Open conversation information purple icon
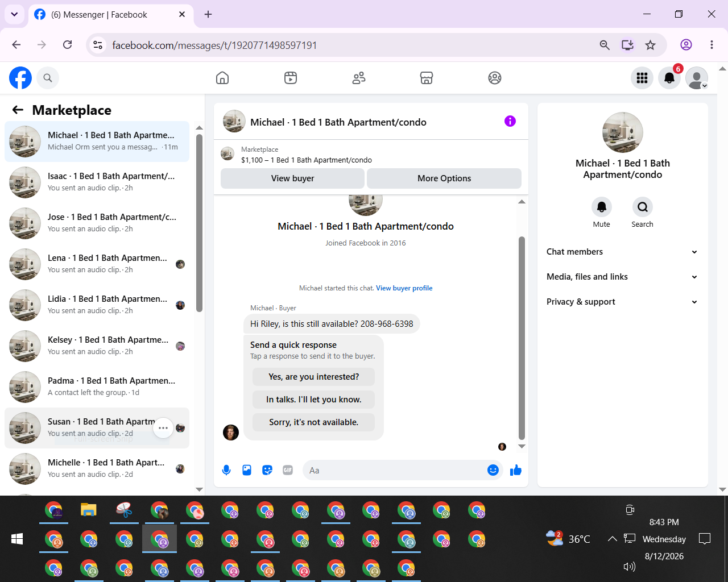The image size is (728, 582). pyautogui.click(x=510, y=121)
